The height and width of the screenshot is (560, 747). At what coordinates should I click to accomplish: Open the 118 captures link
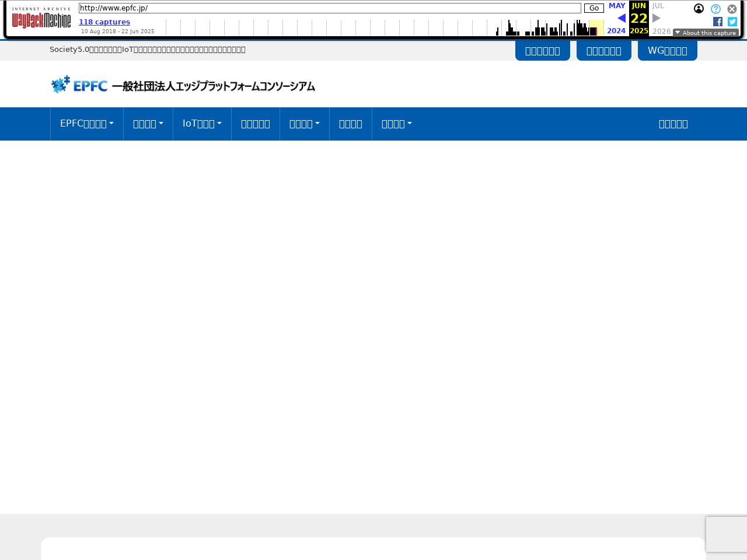(x=104, y=22)
